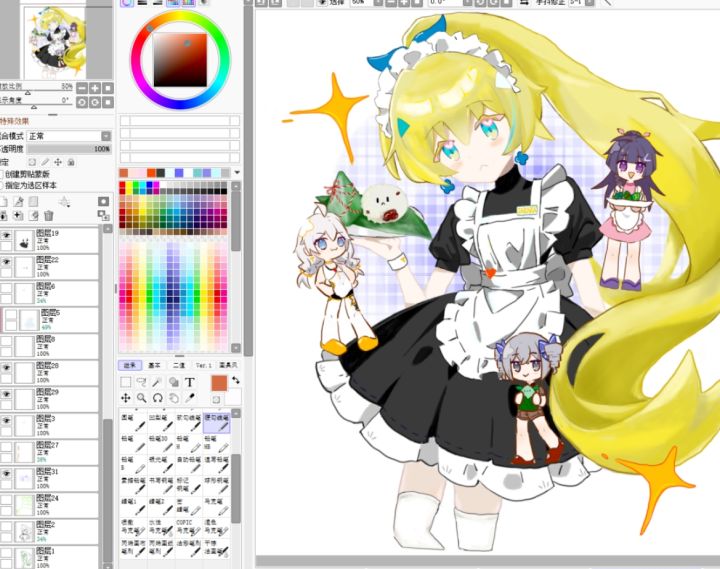The width and height of the screenshot is (720, 569).
Task: Select the Move layer tool
Action: tap(125, 398)
